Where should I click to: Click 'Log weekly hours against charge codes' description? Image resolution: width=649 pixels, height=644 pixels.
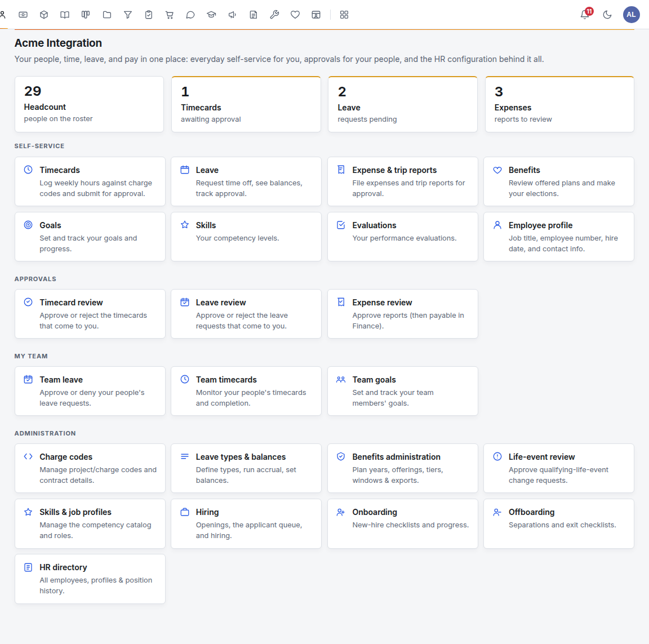96,188
